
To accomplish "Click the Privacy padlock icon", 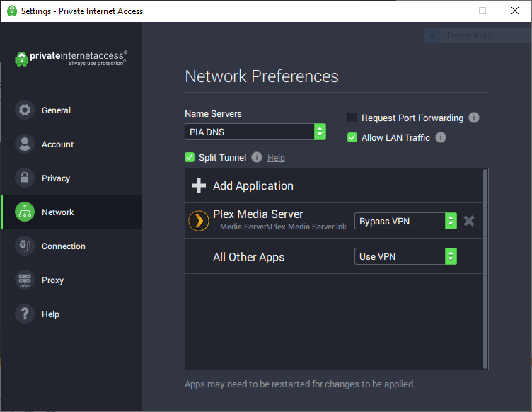I will (25, 178).
